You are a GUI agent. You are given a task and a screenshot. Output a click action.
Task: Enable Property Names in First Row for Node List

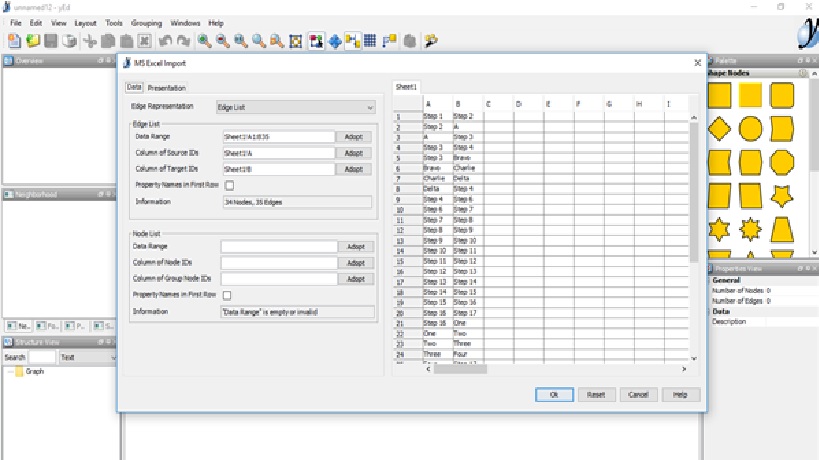coord(227,295)
